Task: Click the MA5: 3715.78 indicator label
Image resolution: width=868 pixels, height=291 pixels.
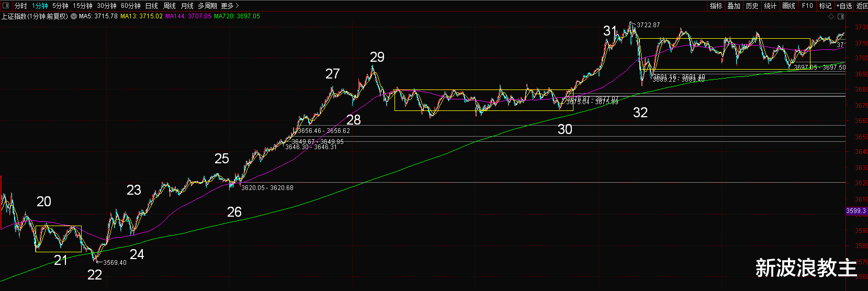Action: tap(98, 16)
